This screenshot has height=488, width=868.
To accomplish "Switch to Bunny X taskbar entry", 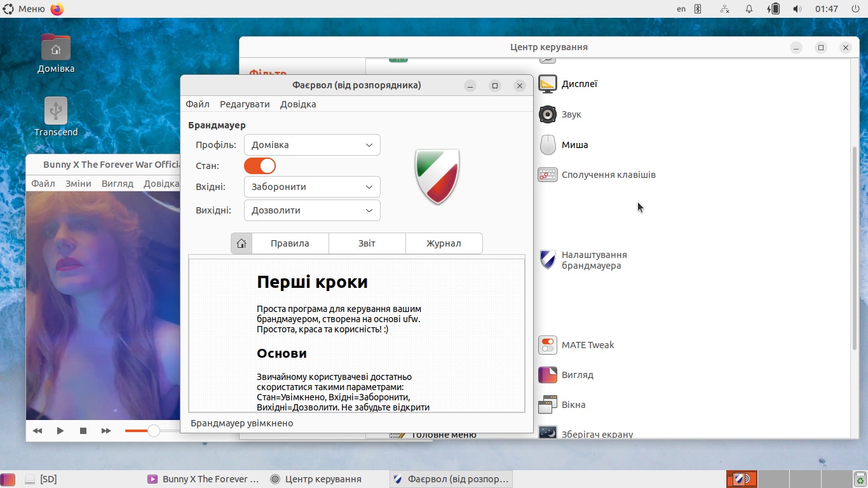I will tap(203, 479).
